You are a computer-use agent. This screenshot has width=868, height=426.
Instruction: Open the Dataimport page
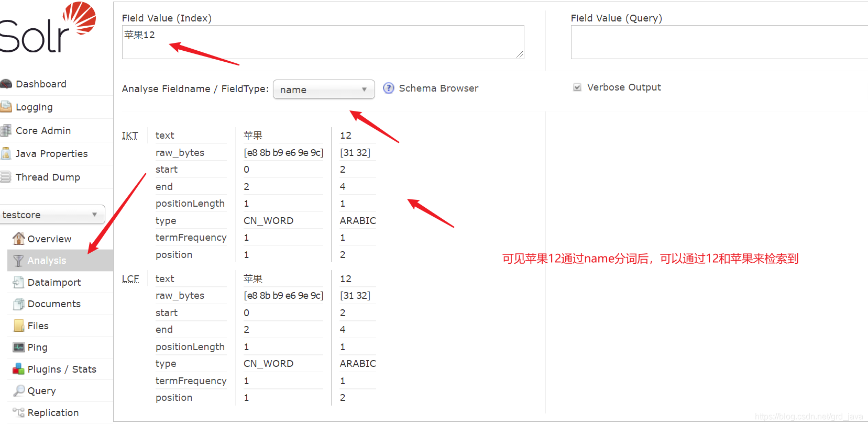coord(54,283)
